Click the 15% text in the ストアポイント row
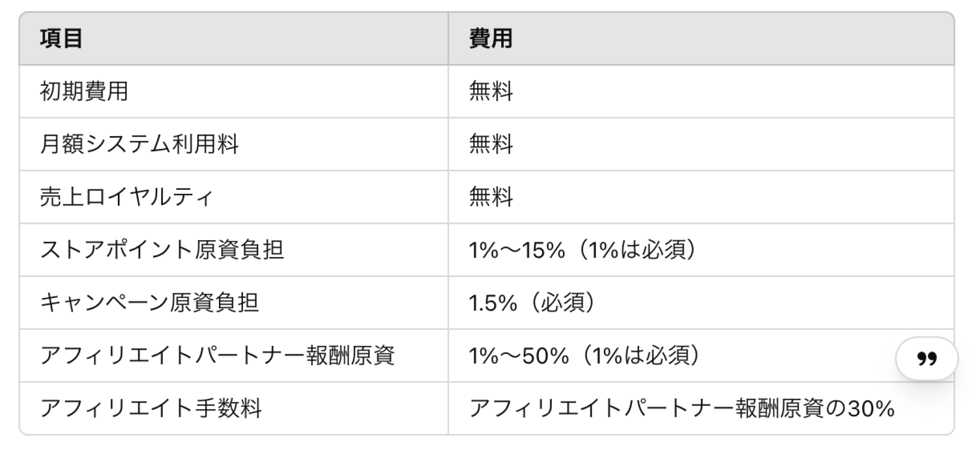Image resolution: width=980 pixels, height=458 pixels. 544,250
